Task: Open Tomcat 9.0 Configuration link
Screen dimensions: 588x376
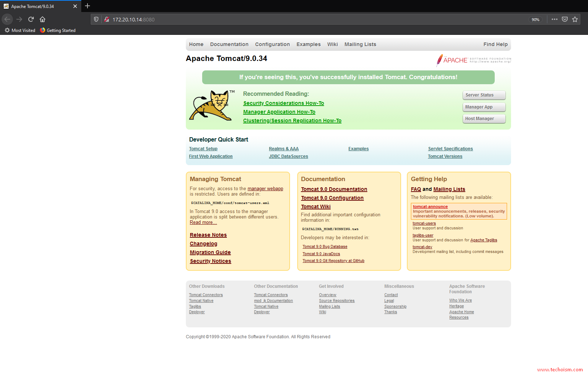Action: 332,198
